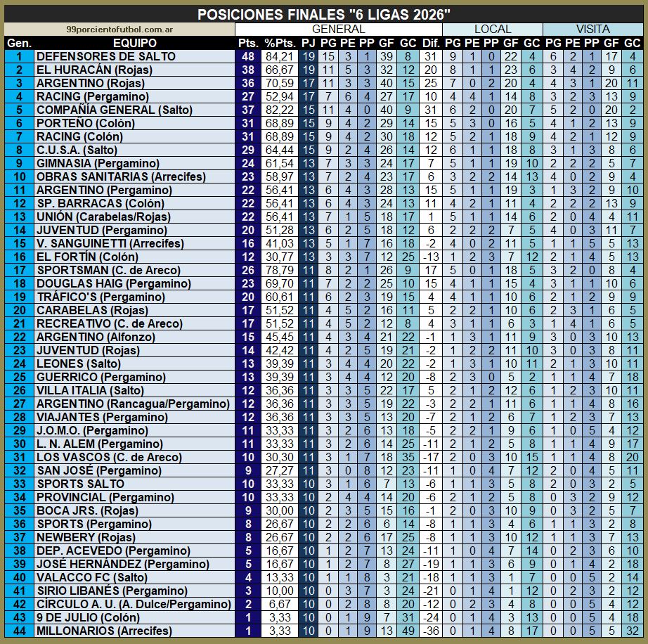Select team DEFENSORES DE SALTO
This screenshot has height=644, width=648.
click(x=106, y=56)
